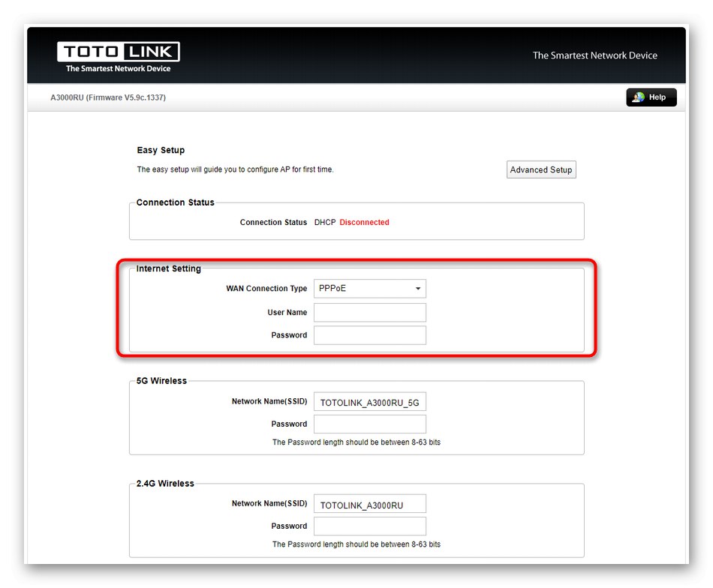The image size is (713, 588).
Task: Click the '5G Wireless' section title
Action: pyautogui.click(x=161, y=381)
